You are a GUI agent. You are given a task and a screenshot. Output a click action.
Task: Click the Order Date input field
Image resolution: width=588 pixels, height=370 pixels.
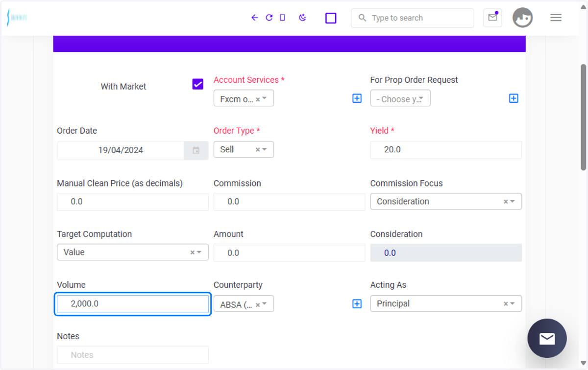pyautogui.click(x=121, y=150)
